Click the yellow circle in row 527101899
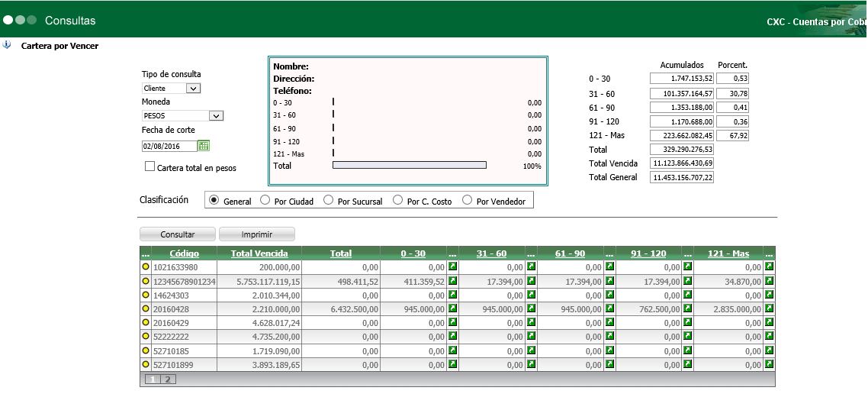Screen dimensions: 868x410 [x=146, y=364]
